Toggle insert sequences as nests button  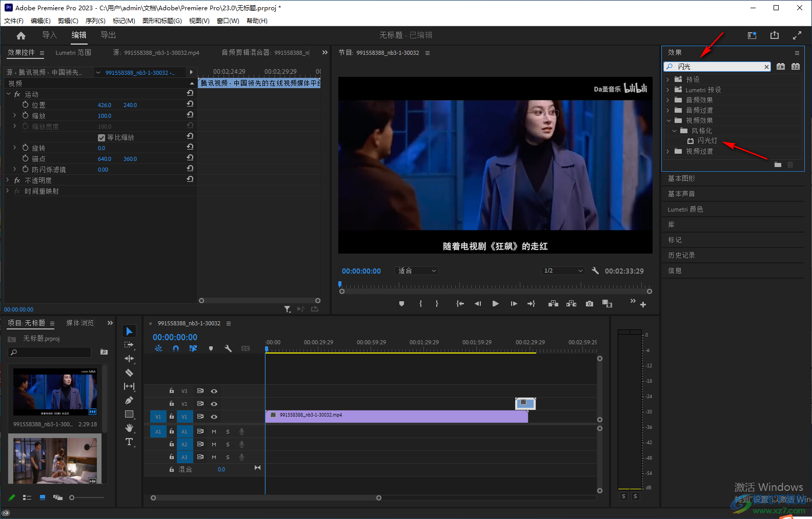click(x=158, y=348)
